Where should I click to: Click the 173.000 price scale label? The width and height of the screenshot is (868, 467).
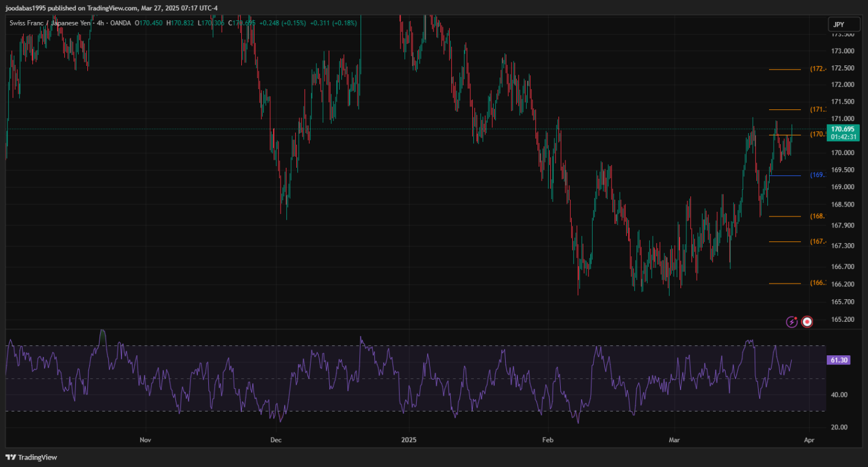coord(843,51)
